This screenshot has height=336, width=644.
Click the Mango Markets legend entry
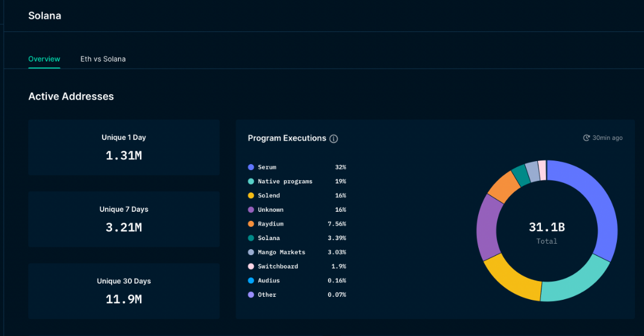point(281,252)
